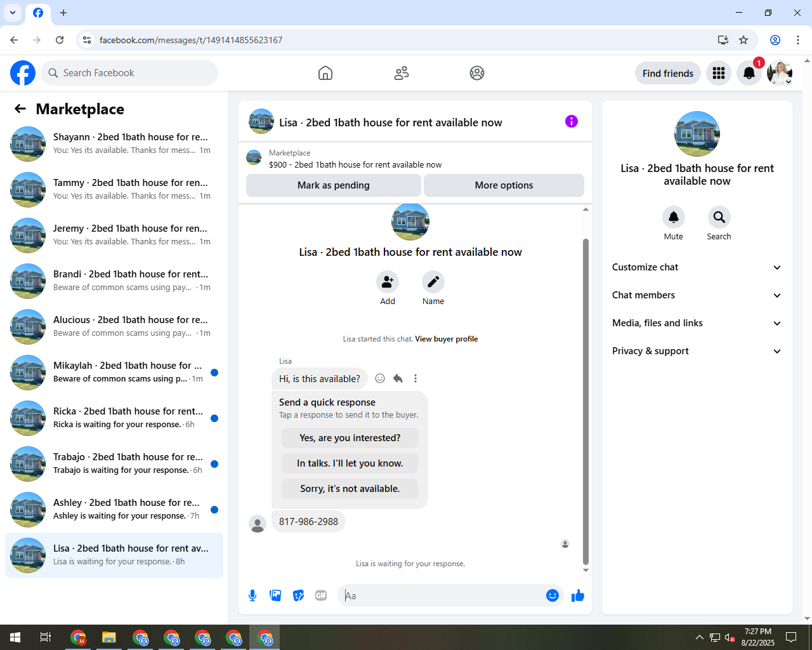Choose a GIF with the GIF icon
Image resolution: width=812 pixels, height=650 pixels.
point(321,595)
